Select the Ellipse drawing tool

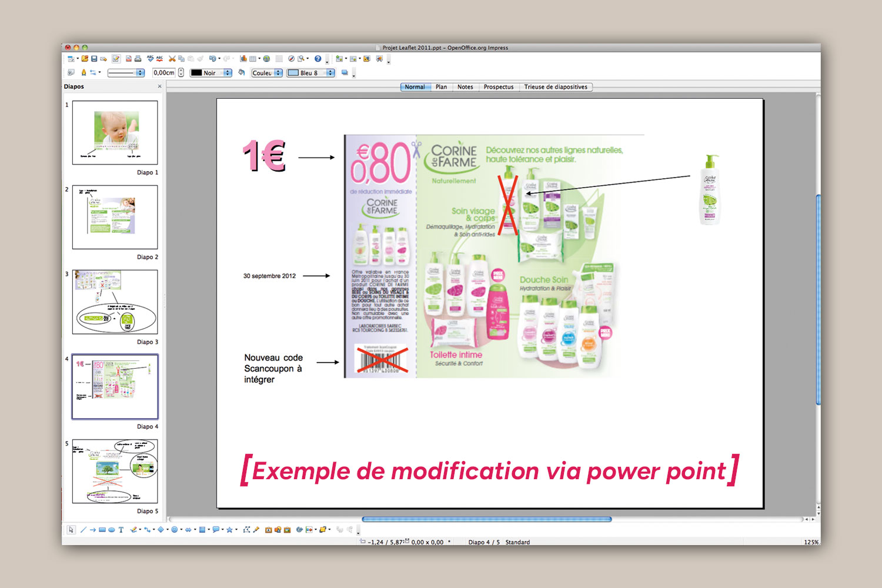pyautogui.click(x=112, y=530)
